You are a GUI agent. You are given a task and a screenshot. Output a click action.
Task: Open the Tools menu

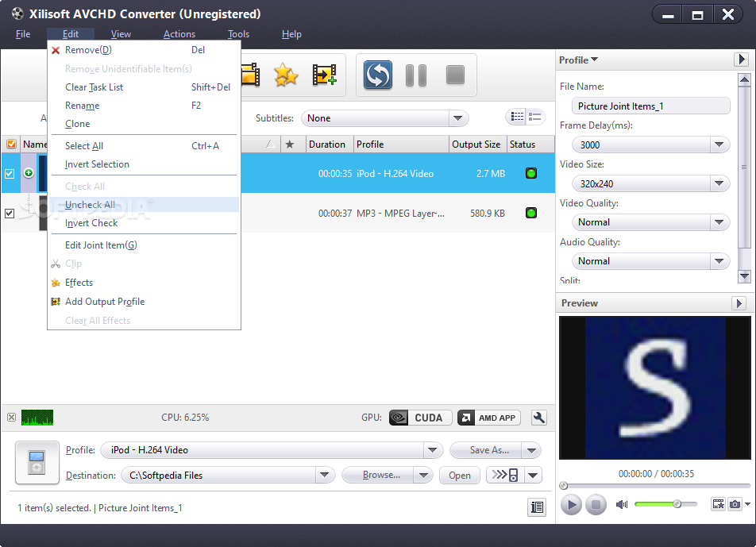pos(238,34)
